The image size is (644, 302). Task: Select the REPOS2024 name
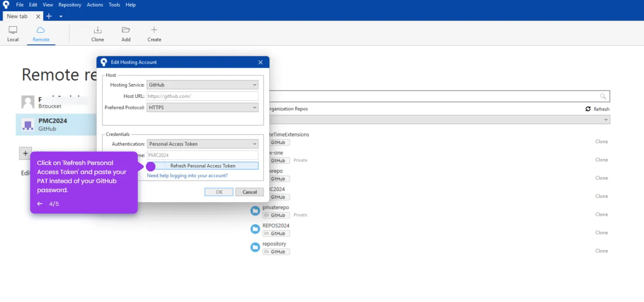point(276,225)
